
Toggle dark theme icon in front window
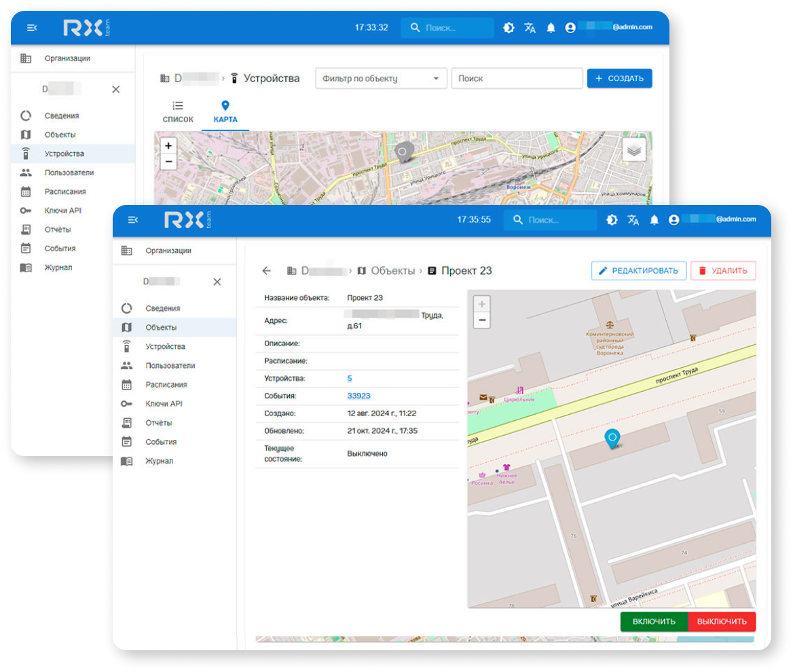tap(612, 220)
